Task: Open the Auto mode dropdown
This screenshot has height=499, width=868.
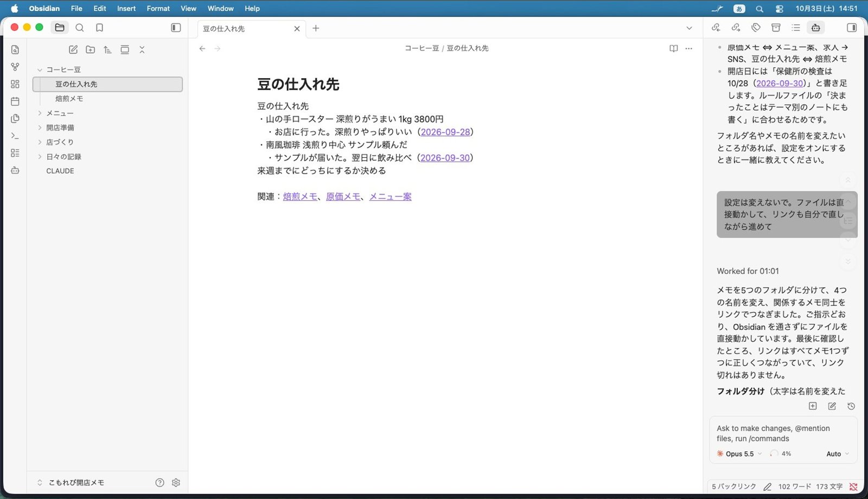Action: [x=838, y=454]
